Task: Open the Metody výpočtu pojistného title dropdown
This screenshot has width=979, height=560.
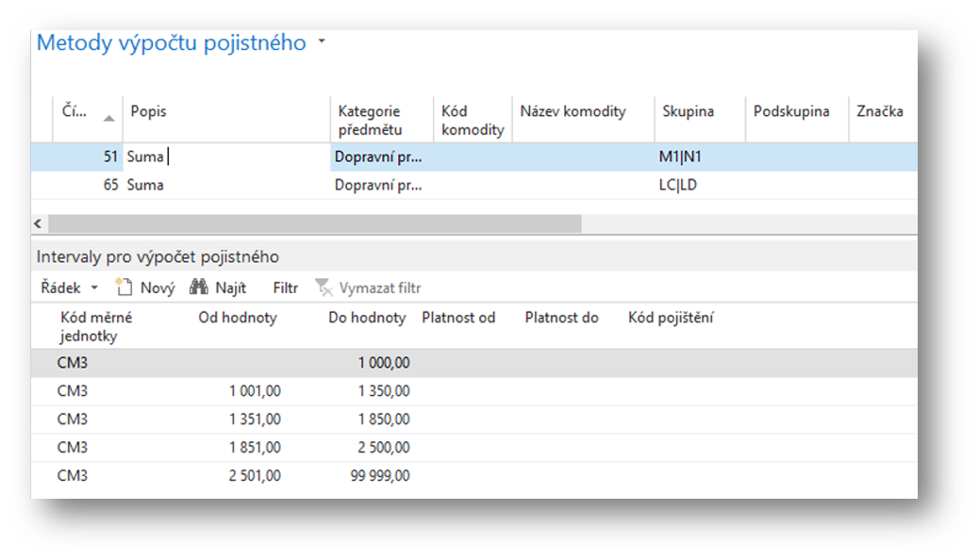Action: pyautogui.click(x=322, y=42)
